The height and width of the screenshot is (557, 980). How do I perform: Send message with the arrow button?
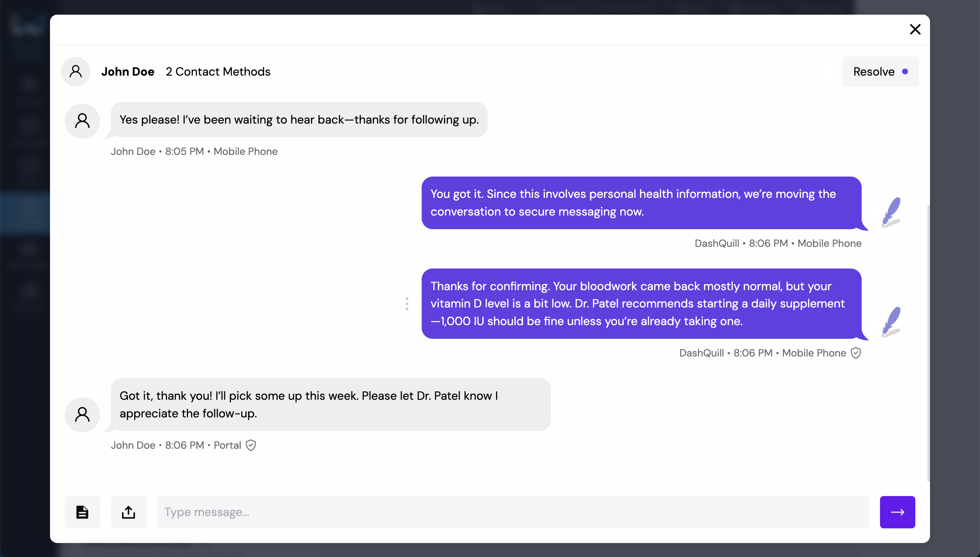click(897, 512)
